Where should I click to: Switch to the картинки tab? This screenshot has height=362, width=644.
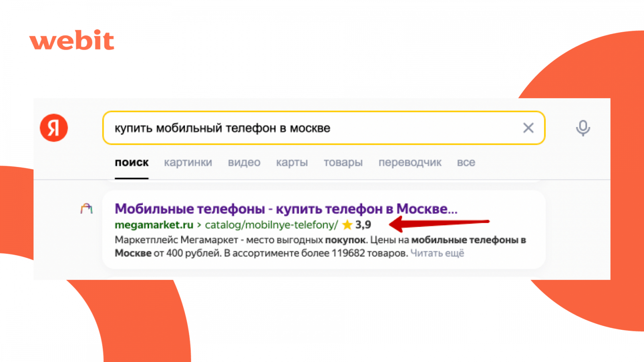188,162
